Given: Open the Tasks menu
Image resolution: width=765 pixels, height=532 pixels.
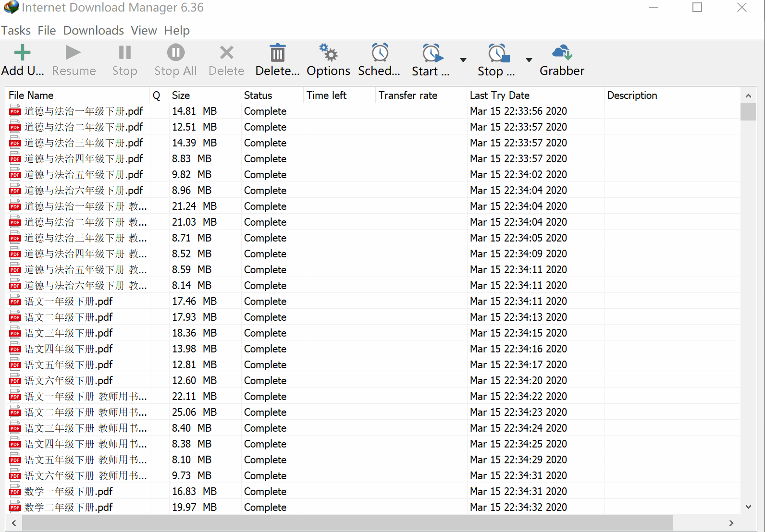Looking at the screenshot, I should coord(16,31).
